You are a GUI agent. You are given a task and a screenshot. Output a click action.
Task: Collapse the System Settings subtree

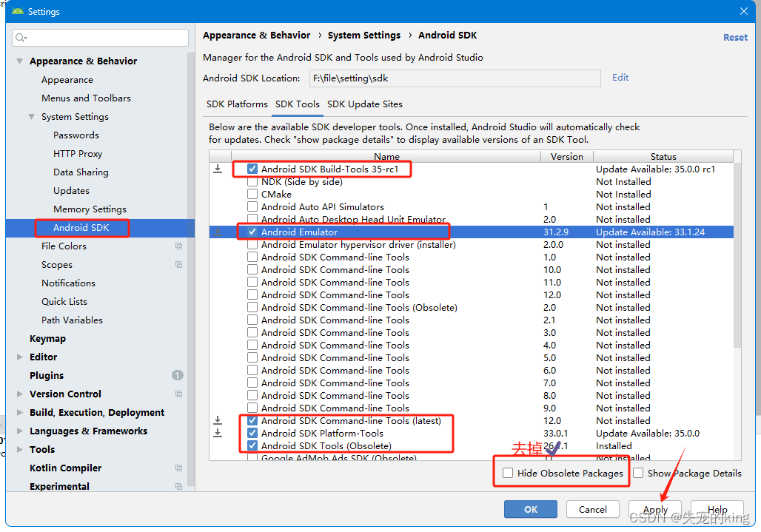pos(32,117)
